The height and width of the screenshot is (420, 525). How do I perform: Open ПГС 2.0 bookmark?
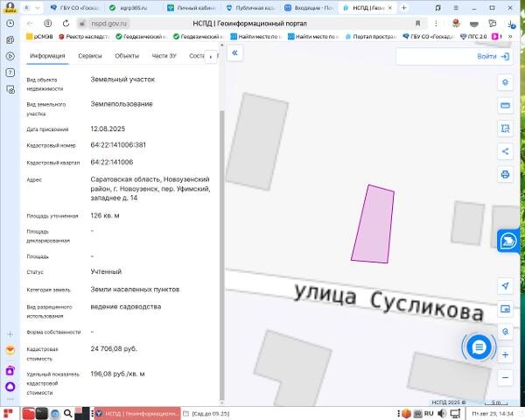[473, 37]
